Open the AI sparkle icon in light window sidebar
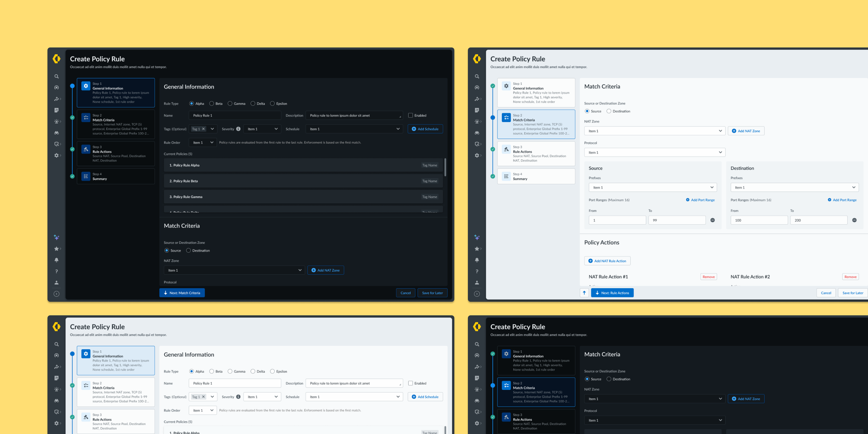 [x=477, y=237]
